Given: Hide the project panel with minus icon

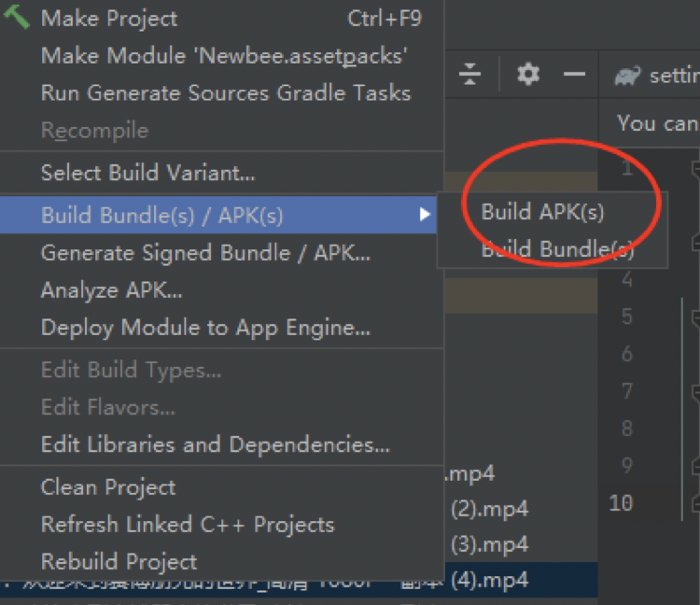Looking at the screenshot, I should 575,74.
